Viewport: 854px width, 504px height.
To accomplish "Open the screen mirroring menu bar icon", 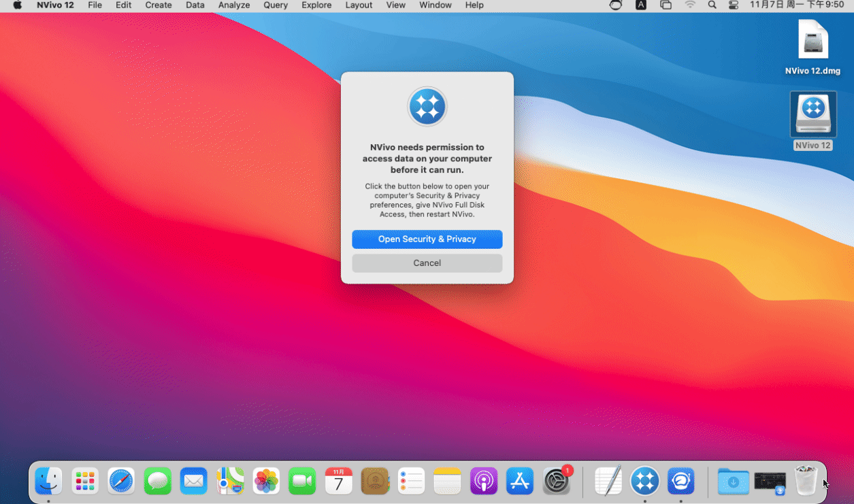I will [666, 5].
